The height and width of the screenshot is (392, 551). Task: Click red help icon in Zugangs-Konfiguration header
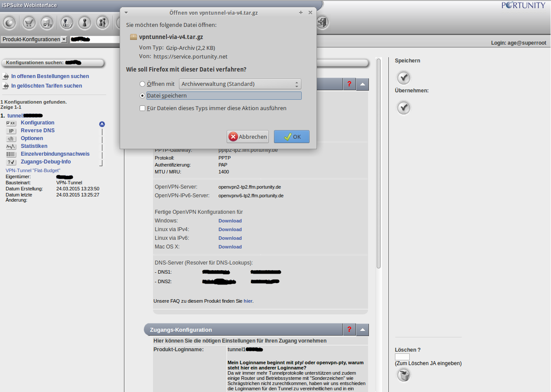[349, 330]
